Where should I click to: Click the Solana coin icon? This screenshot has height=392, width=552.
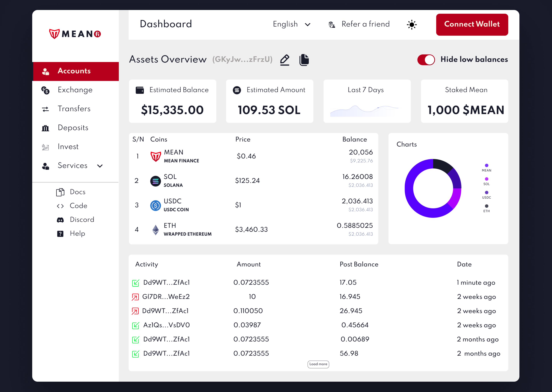(x=155, y=181)
